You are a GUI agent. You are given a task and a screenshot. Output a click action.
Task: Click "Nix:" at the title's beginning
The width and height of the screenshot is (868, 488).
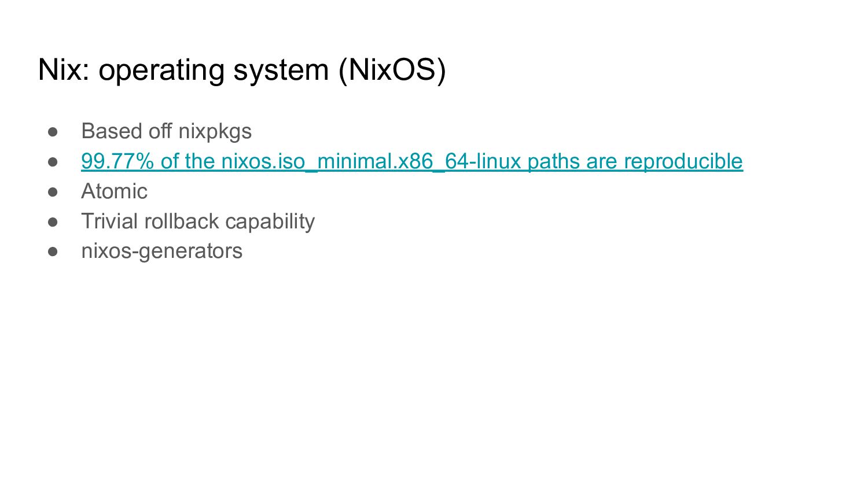pos(64,70)
